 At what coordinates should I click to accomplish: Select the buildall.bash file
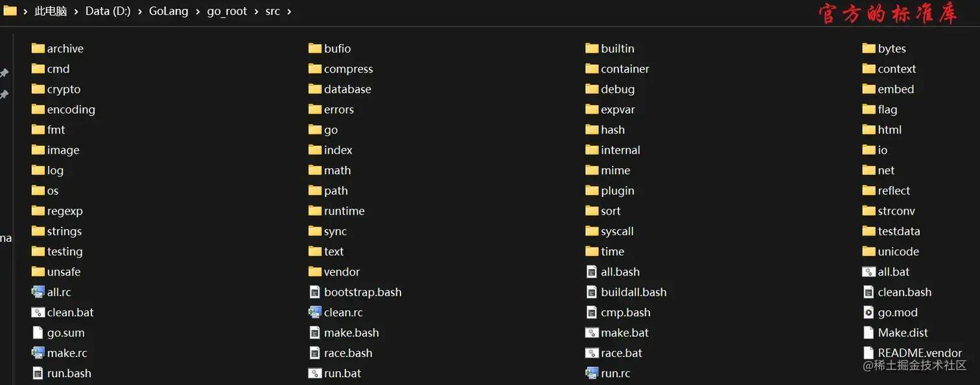[x=626, y=292]
